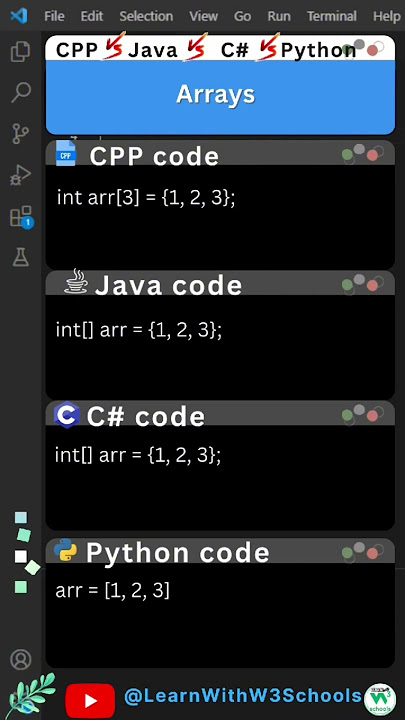The image size is (405, 720).
Task: Open the Selection menu
Action: [146, 17]
